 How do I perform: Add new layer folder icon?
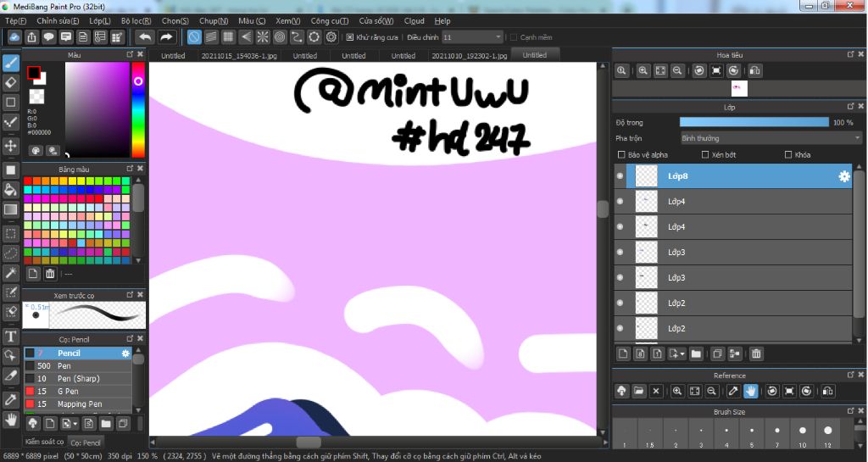[x=696, y=353]
